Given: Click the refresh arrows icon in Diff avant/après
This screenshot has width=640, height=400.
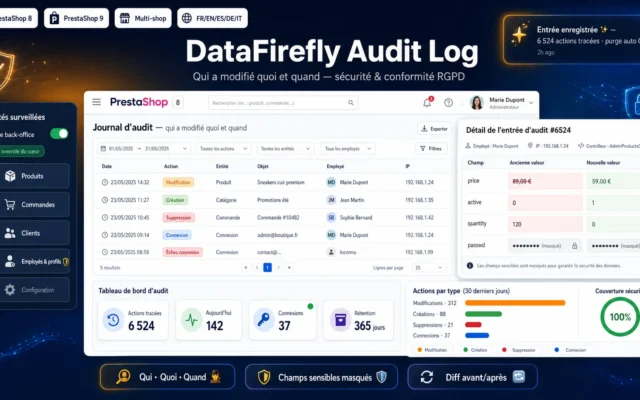Looking at the screenshot, I should pyautogui.click(x=427, y=377).
